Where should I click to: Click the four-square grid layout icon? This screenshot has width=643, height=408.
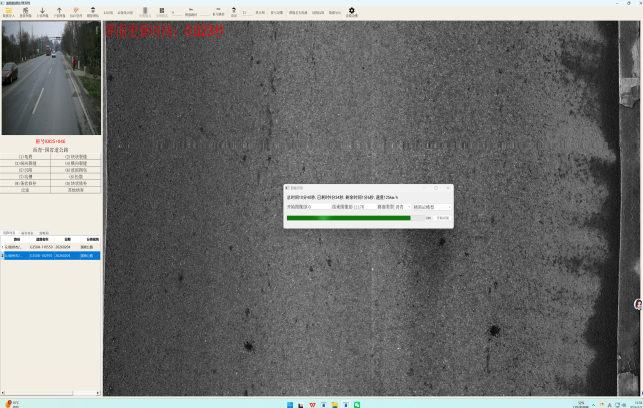[162, 12]
